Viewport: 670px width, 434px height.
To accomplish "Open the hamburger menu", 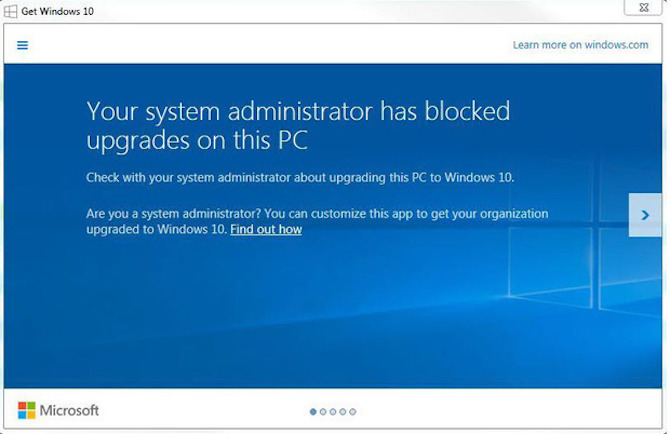I will [x=22, y=45].
